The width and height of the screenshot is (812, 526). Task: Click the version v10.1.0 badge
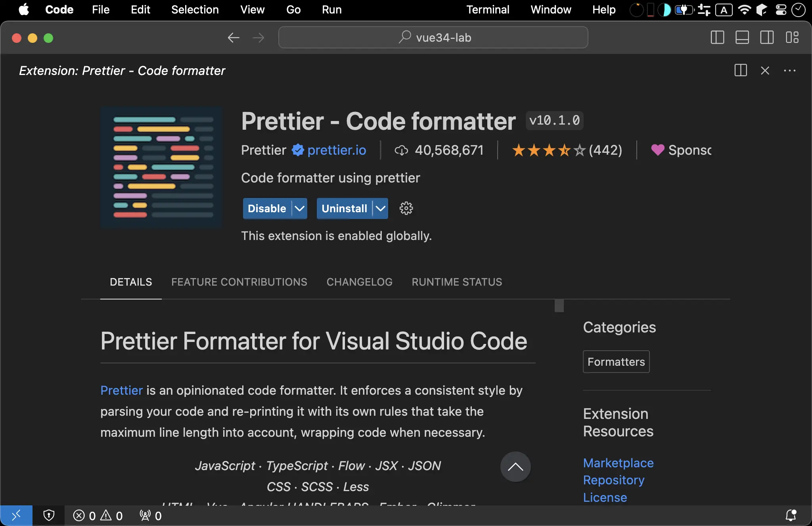click(x=554, y=120)
